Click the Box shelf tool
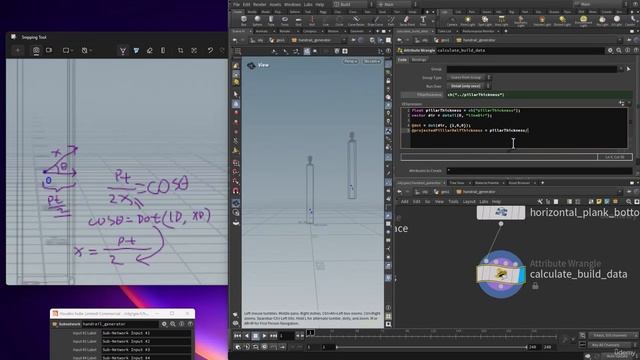 click(244, 20)
